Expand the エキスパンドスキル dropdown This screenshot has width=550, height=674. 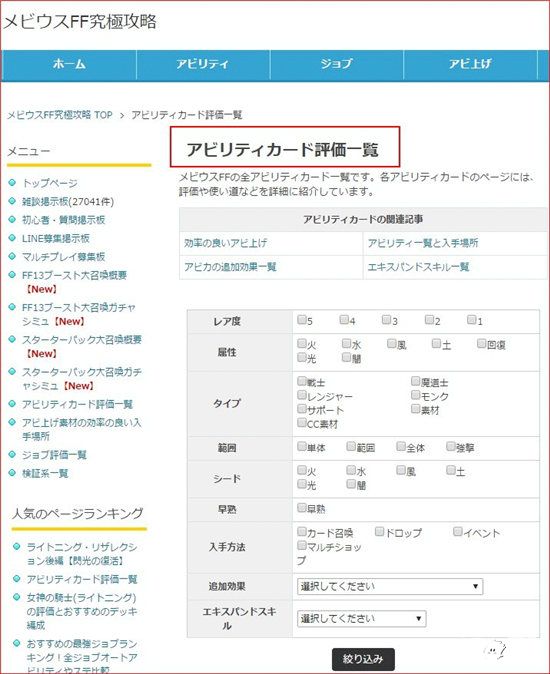361,619
